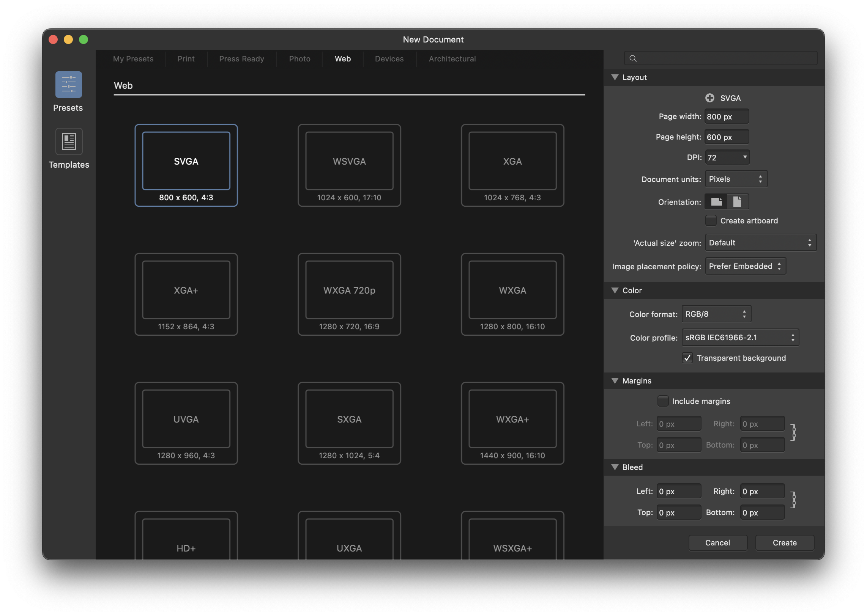This screenshot has width=867, height=616.
Task: Switch to My Presets tab
Action: [133, 59]
